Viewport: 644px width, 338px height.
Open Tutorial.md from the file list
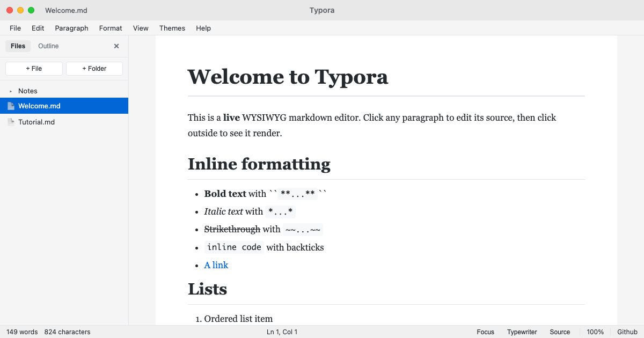coord(64,122)
